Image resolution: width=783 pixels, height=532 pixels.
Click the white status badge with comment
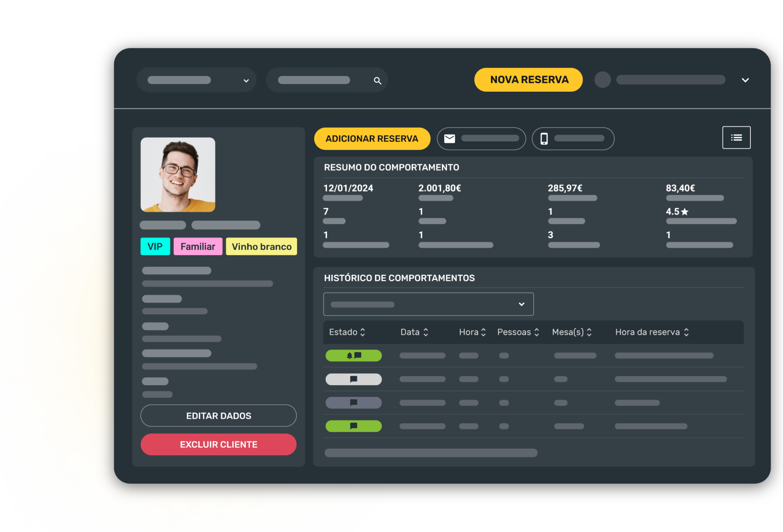(353, 379)
